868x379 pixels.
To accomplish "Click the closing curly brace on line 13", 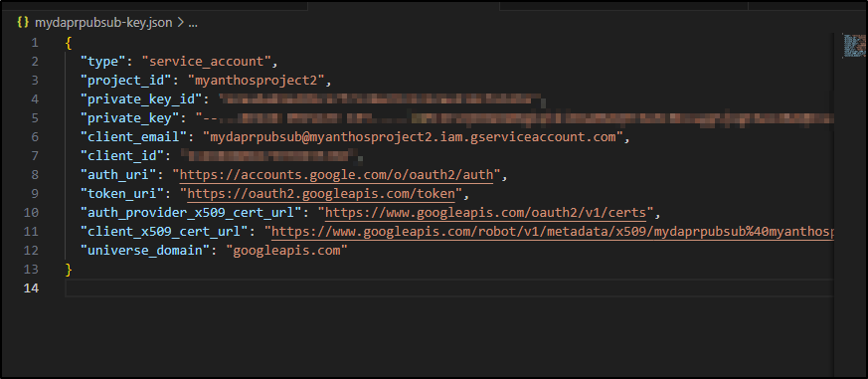I will click(x=69, y=270).
